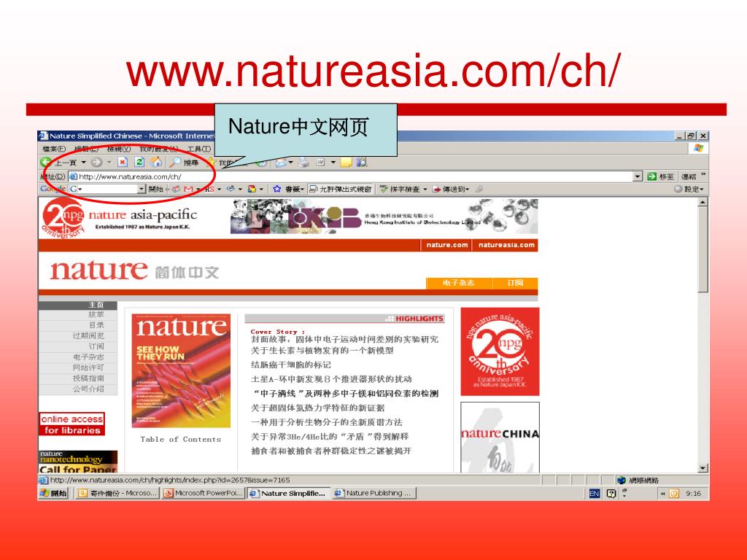Image resolution: width=747 pixels, height=560 pixels.
Task: Click the natureasia.com header link
Action: (x=506, y=245)
